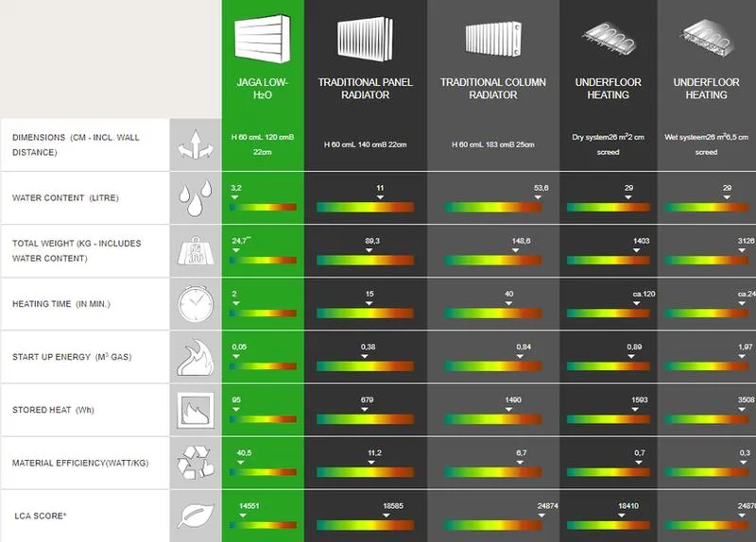
Task: Select the Jaga Low-H2O radiator image
Action: 263,39
